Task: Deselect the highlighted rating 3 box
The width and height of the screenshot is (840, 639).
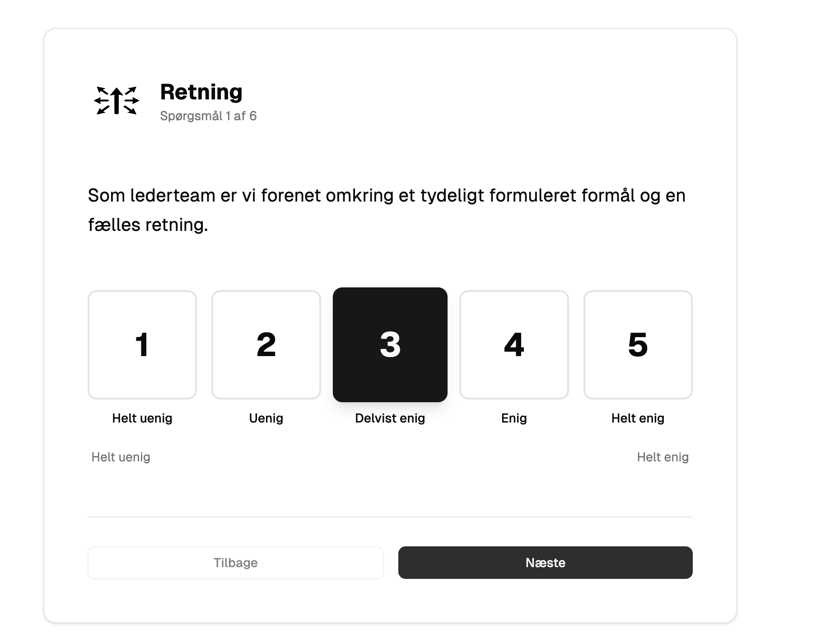Action: pos(390,344)
